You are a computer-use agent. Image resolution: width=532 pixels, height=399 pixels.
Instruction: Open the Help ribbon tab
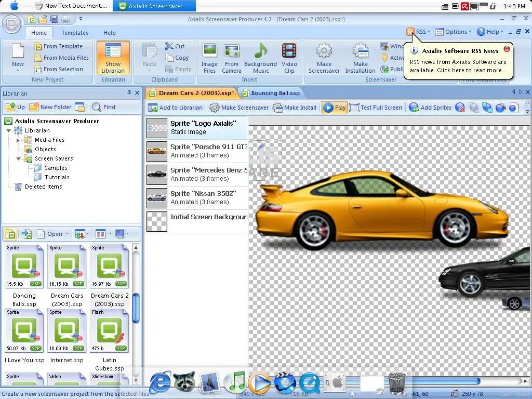point(109,33)
